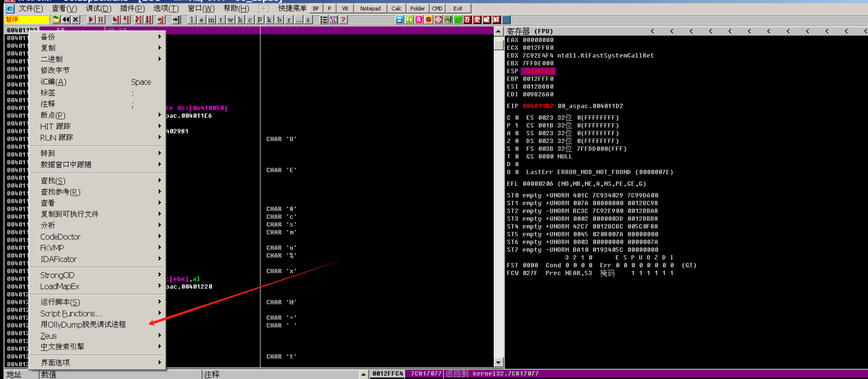
Task: Expand the 查找(S) submenu
Action: [97, 181]
